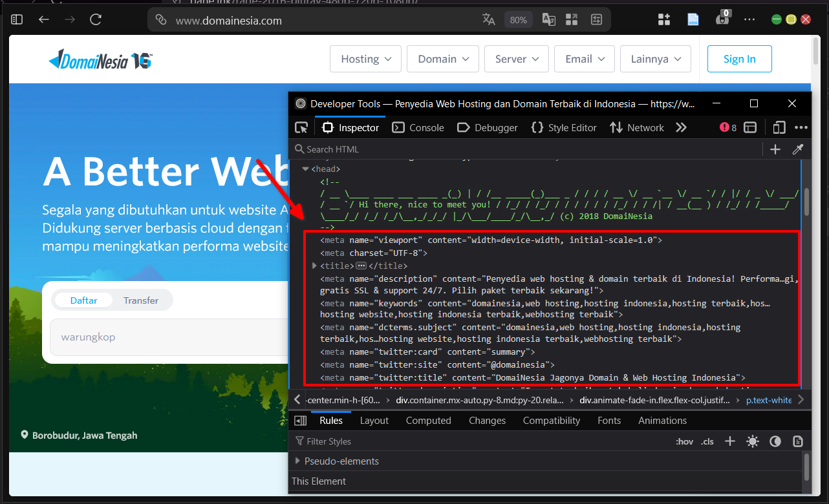Collapse the head element node

tap(305, 168)
